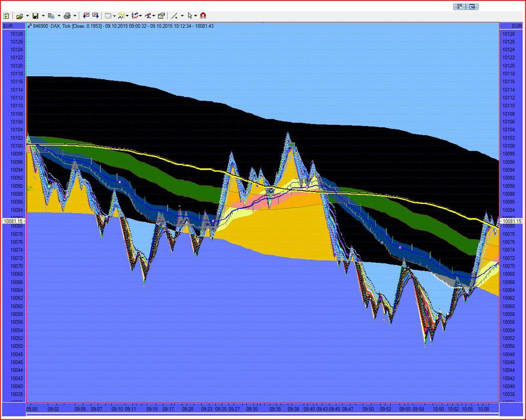Expand dropdown arrow beside open folder icon
Viewport: 526px width, 420px height.
(28, 16)
